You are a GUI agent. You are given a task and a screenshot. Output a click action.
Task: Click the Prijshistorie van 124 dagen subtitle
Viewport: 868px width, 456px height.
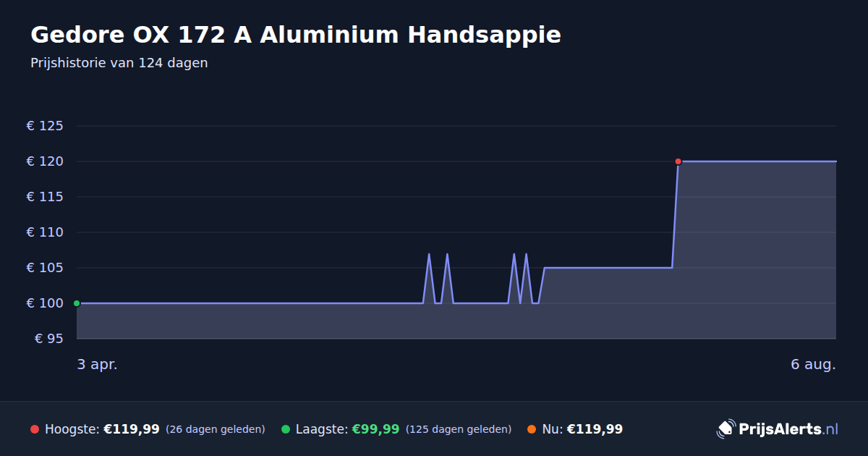click(x=119, y=63)
